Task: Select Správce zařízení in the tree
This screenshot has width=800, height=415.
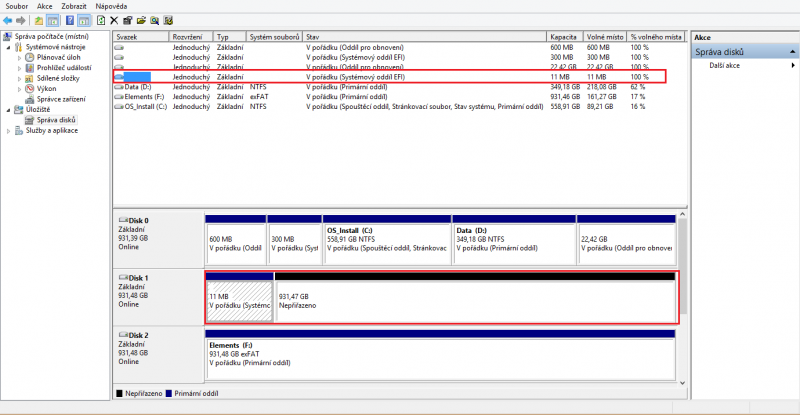Action: point(61,99)
